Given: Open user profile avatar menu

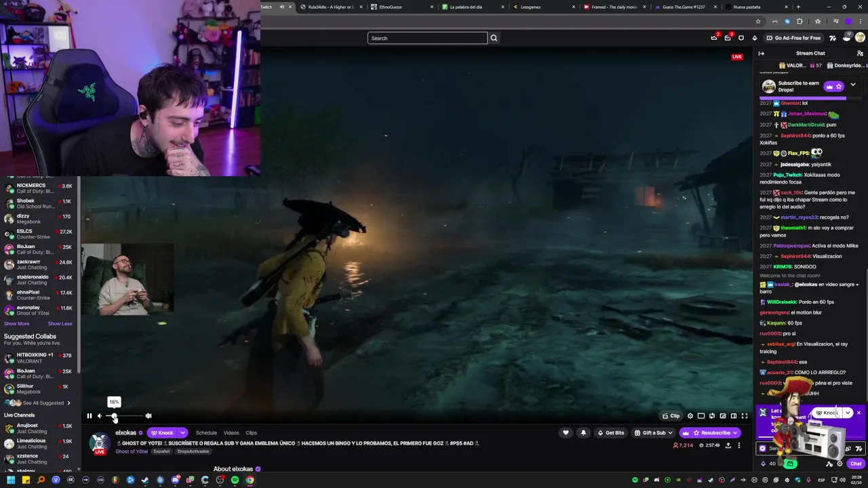Looking at the screenshot, I should [x=860, y=38].
